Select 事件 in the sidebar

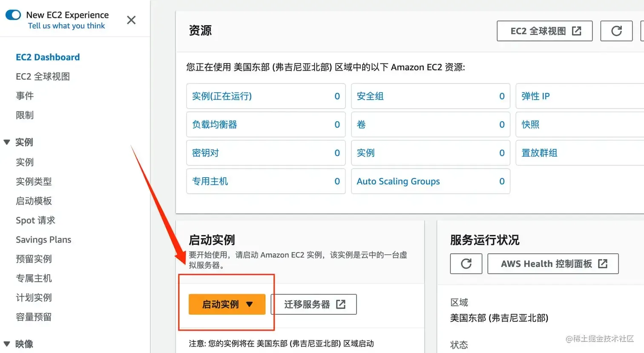pyautogui.click(x=25, y=96)
